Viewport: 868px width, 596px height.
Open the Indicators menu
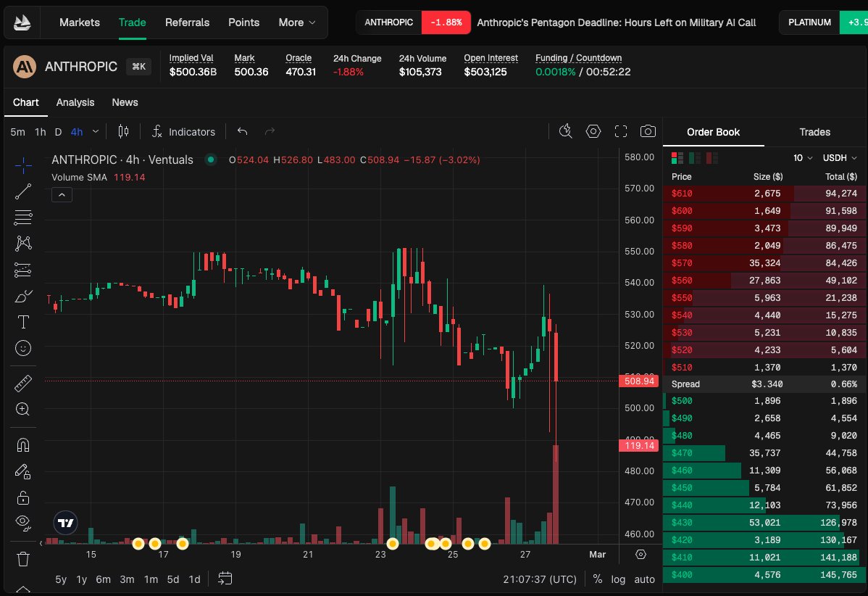click(x=184, y=132)
